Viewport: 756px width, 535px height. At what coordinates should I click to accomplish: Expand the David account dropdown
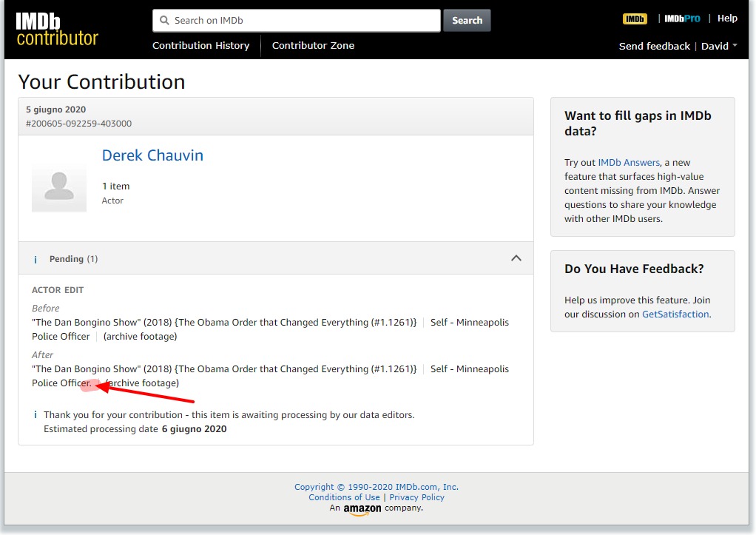coord(719,47)
